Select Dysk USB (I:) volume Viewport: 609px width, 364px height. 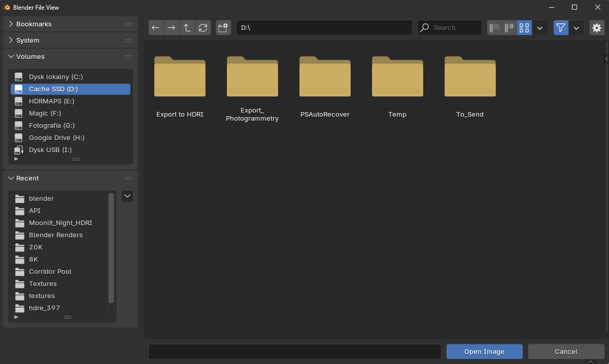click(71, 150)
